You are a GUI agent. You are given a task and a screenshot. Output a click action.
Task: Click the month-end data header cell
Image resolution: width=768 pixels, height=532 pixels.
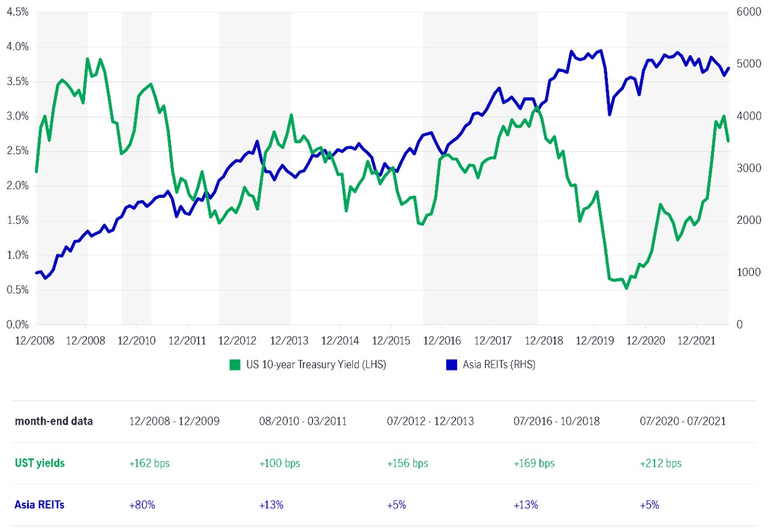54,421
